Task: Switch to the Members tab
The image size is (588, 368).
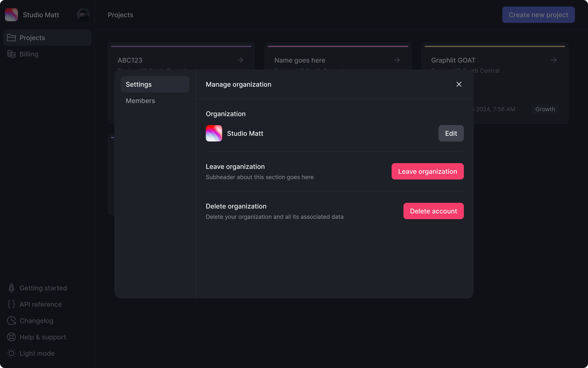Action: 155,101
